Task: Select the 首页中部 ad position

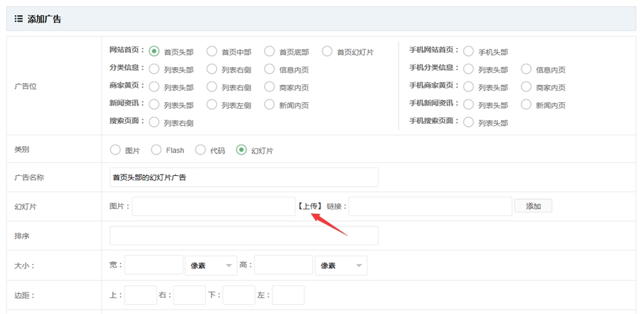Action: (x=212, y=51)
